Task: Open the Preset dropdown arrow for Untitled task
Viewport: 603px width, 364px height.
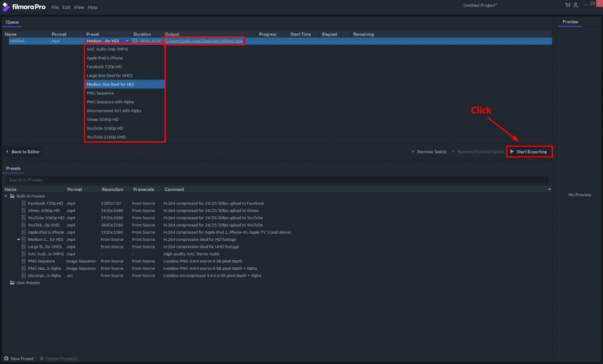Action: tap(127, 41)
